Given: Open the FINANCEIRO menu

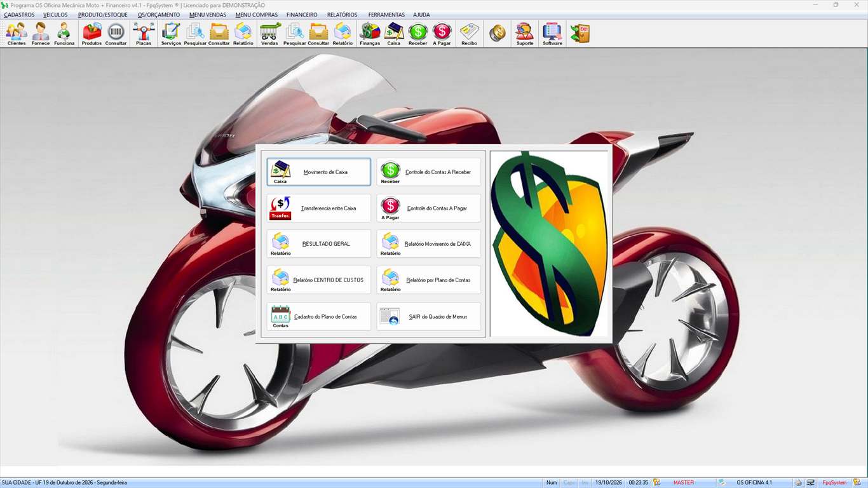Looking at the screenshot, I should coord(302,15).
